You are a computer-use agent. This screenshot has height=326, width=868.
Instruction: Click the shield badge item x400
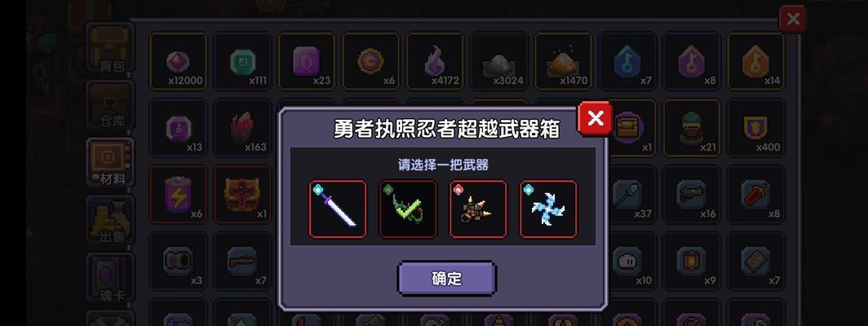coord(755,128)
